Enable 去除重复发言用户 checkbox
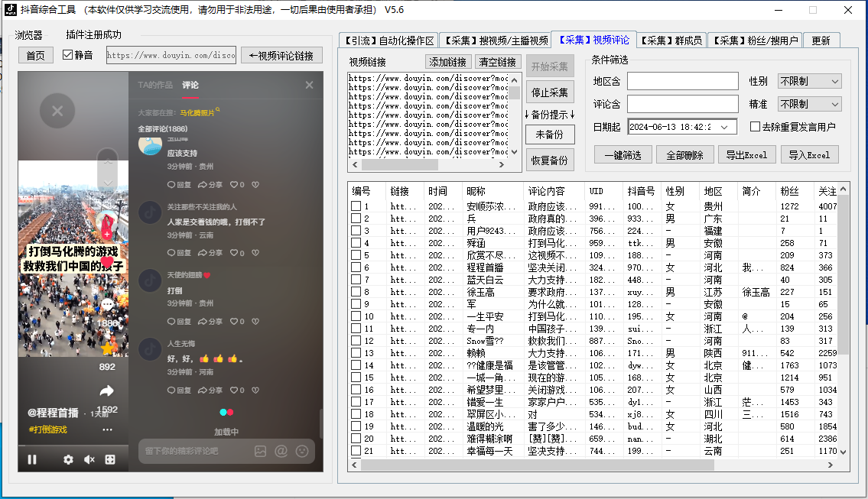This screenshot has height=499, width=868. click(x=755, y=127)
